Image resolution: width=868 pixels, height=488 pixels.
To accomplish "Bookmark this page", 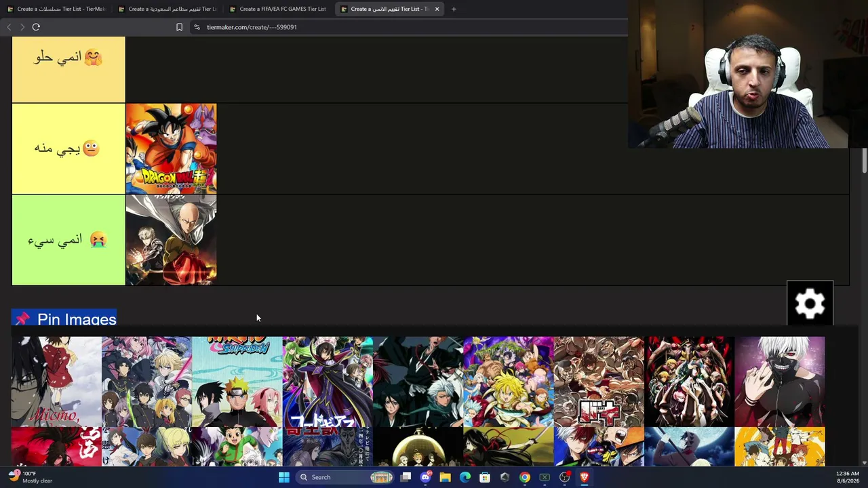I will click(x=179, y=27).
